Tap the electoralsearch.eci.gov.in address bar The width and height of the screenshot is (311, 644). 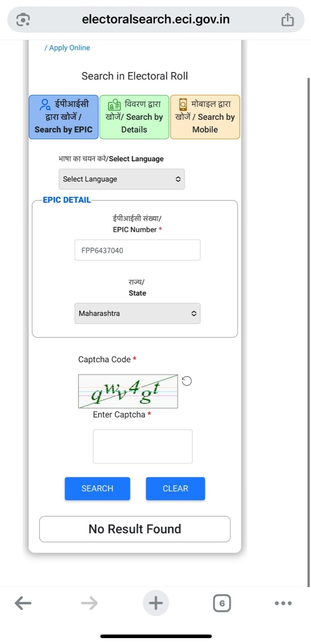[156, 19]
